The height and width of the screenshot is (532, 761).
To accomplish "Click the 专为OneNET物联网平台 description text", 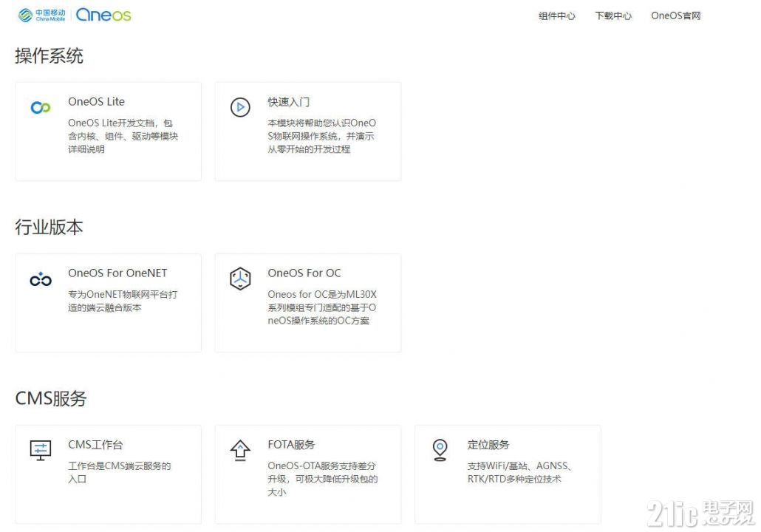I will (123, 301).
